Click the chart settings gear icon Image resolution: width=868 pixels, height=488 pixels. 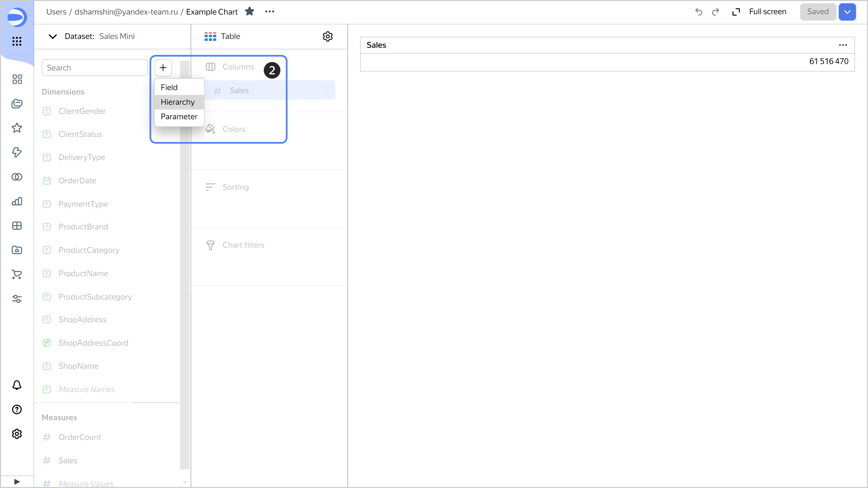click(328, 36)
